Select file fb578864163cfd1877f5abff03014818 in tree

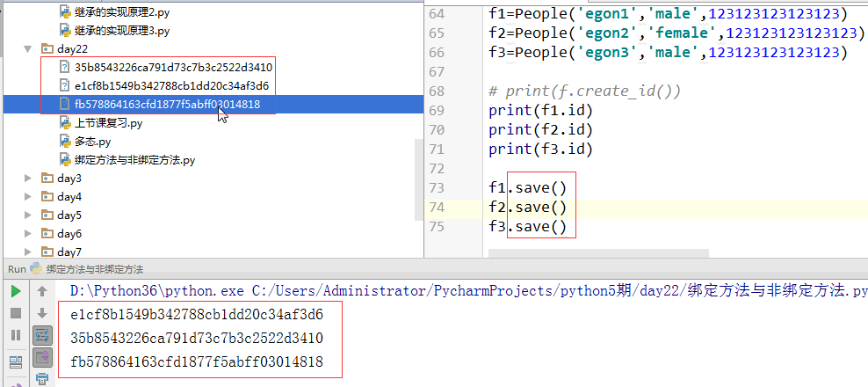(x=167, y=105)
